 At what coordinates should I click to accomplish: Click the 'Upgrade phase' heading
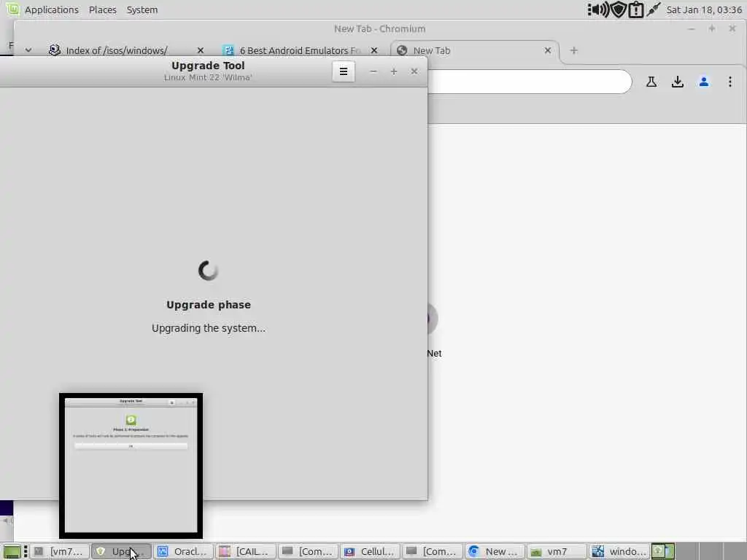pyautogui.click(x=209, y=305)
